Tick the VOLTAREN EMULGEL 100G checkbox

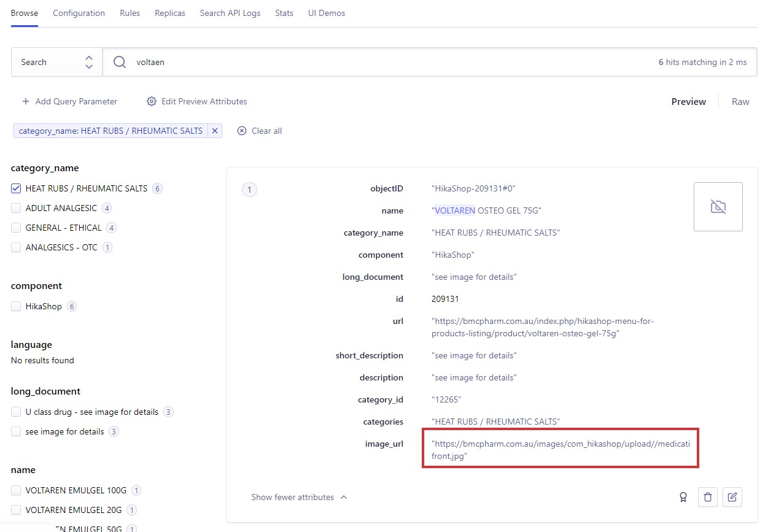[x=16, y=490]
